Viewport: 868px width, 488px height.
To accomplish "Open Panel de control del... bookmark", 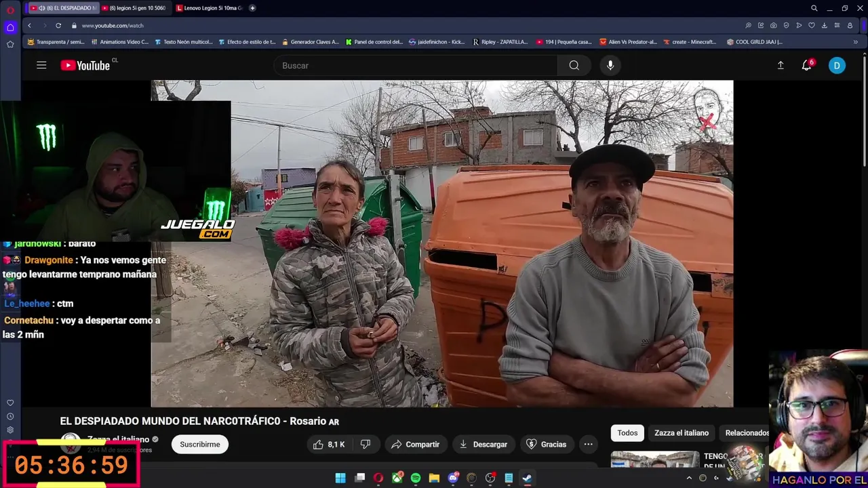I will pos(374,42).
